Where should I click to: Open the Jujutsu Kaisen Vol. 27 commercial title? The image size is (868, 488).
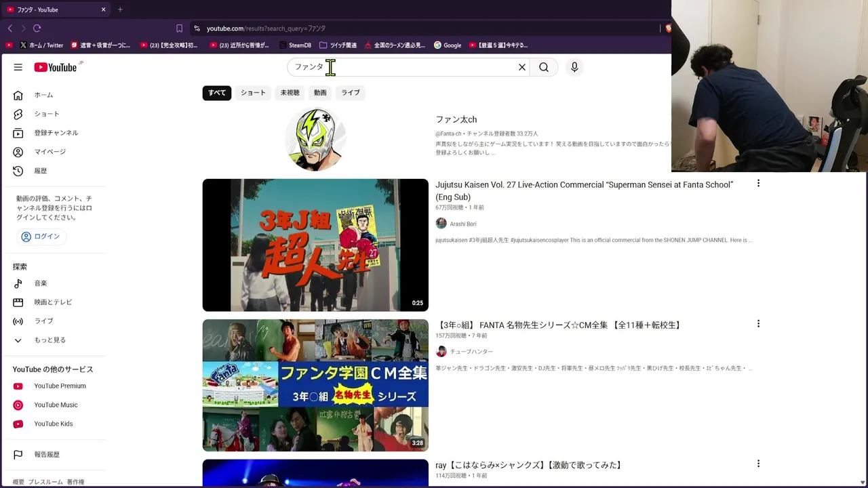(584, 190)
